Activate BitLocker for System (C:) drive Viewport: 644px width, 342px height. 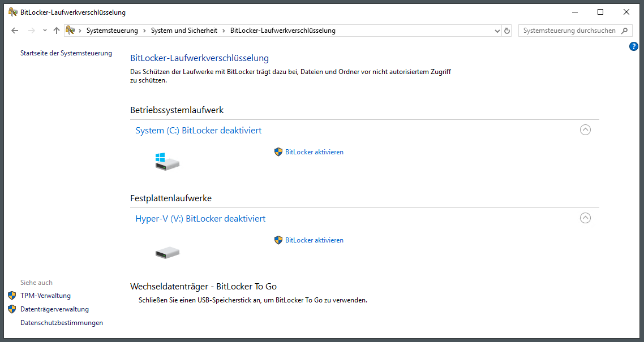click(314, 152)
